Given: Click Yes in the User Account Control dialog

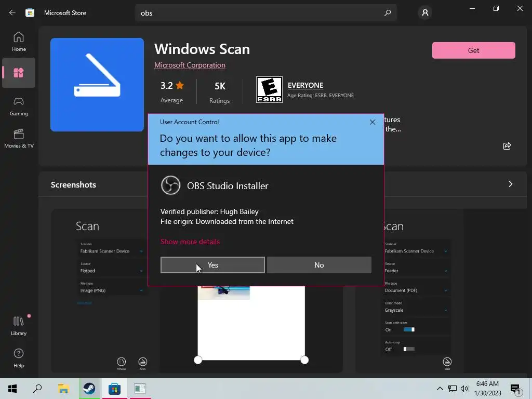Looking at the screenshot, I should point(212,265).
